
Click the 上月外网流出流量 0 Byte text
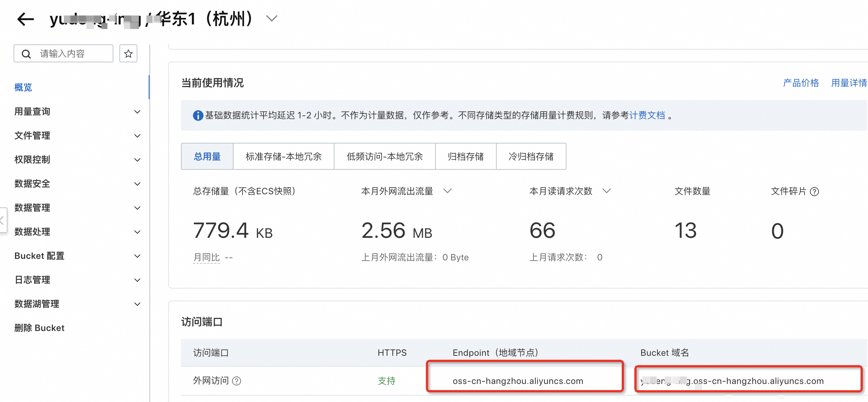pyautogui.click(x=415, y=257)
